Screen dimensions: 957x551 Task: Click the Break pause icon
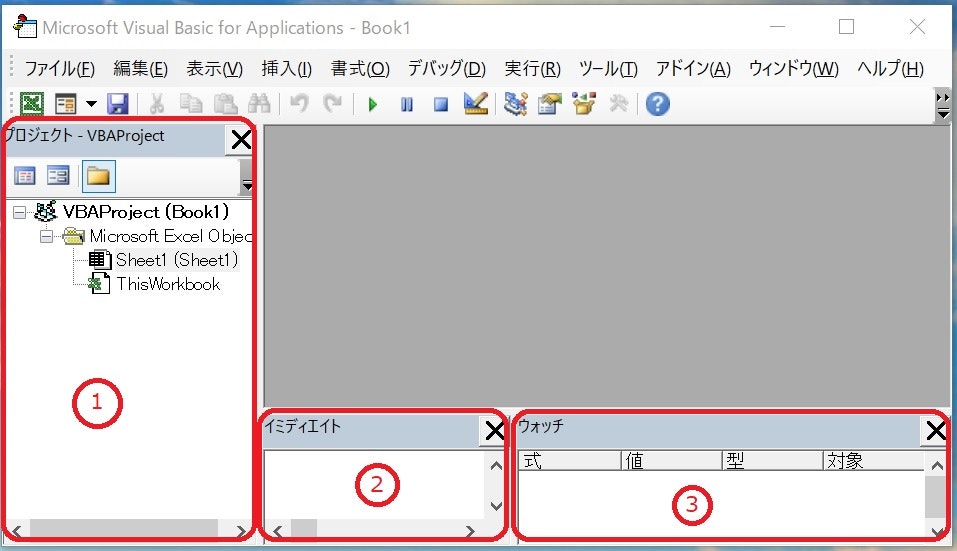point(406,104)
